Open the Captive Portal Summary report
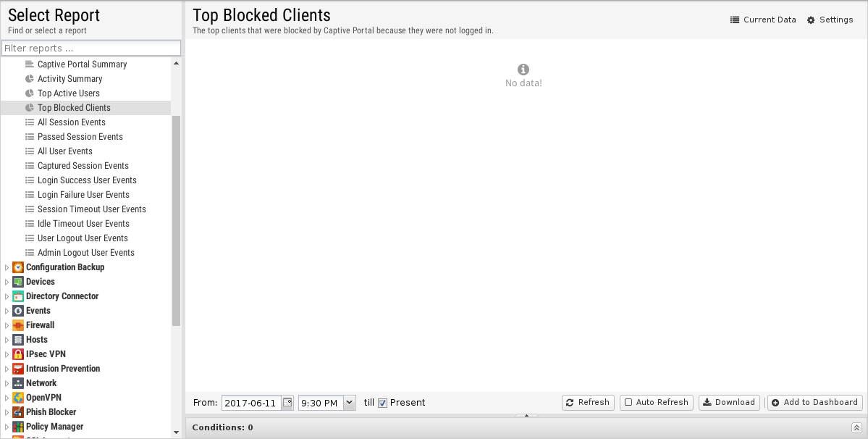 (82, 64)
